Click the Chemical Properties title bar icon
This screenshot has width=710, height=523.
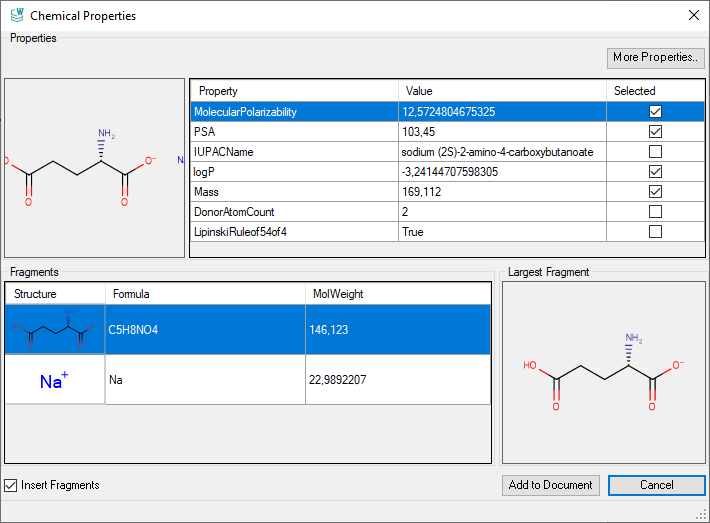coord(17,16)
